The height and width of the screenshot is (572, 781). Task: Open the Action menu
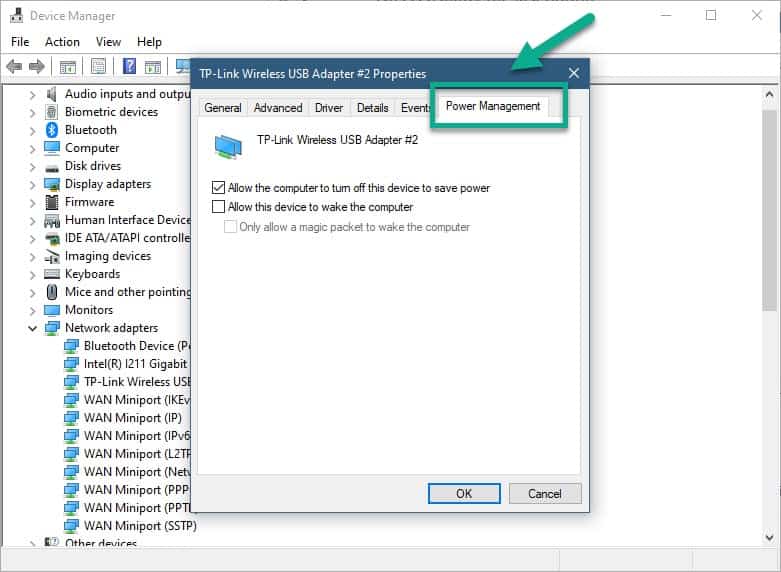tap(62, 42)
